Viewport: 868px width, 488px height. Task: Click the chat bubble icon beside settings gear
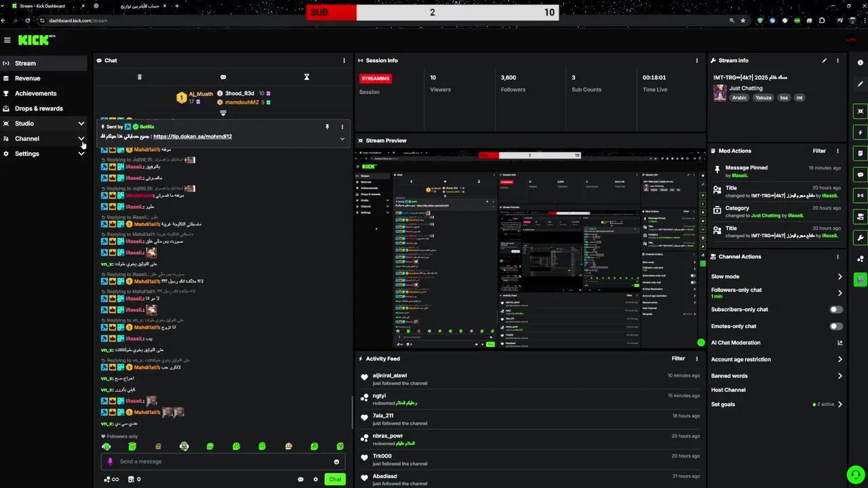[300, 479]
